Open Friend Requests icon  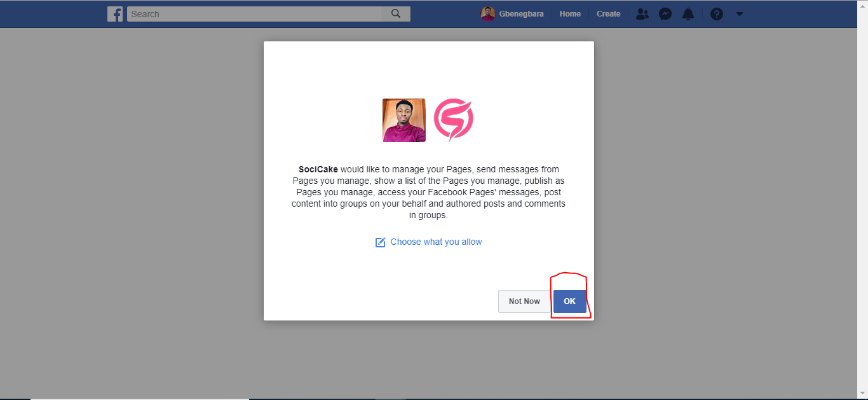tap(642, 14)
